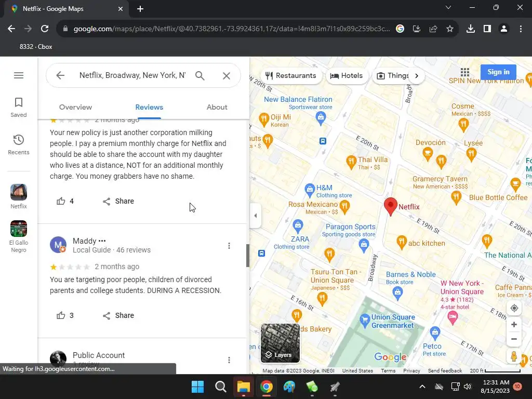This screenshot has height=399, width=532.
Task: Open the Recents history panel
Action: 19,144
